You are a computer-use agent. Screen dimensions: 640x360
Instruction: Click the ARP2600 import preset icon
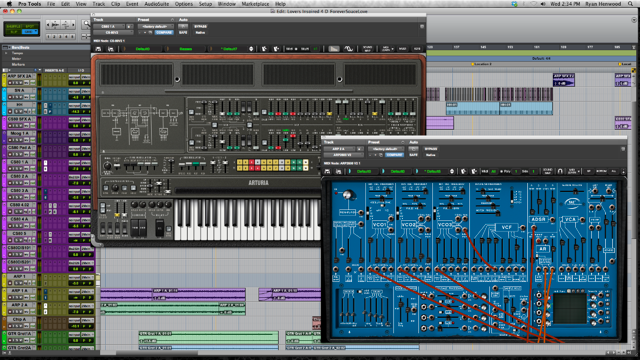point(464,171)
